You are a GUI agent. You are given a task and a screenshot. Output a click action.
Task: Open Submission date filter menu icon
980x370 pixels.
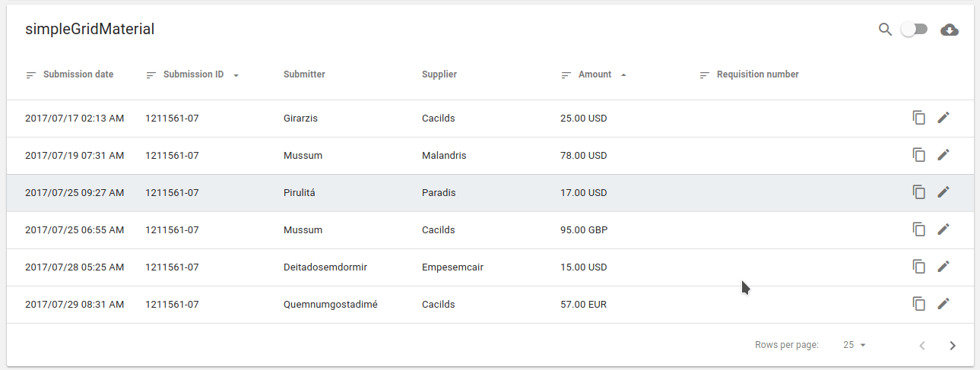31,75
